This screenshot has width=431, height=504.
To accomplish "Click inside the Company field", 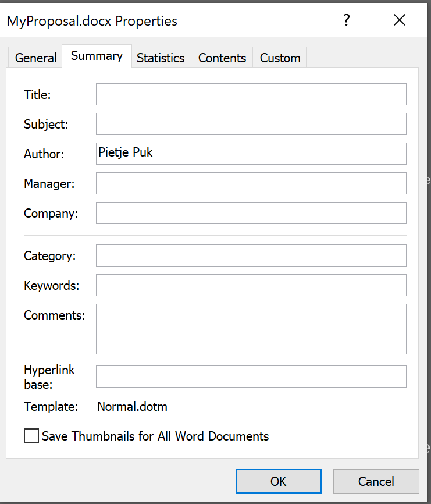I will (250, 213).
